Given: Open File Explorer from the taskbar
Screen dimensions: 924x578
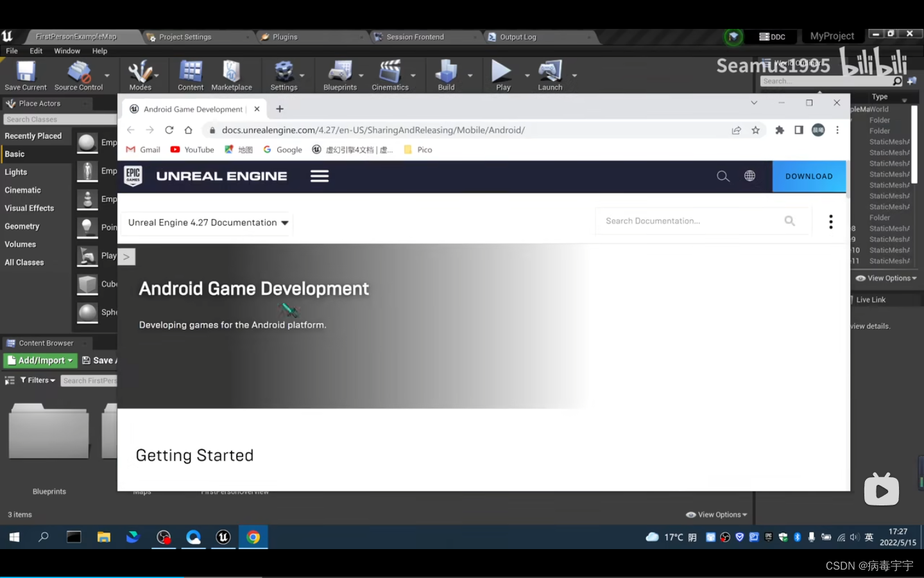Looking at the screenshot, I should 103,537.
